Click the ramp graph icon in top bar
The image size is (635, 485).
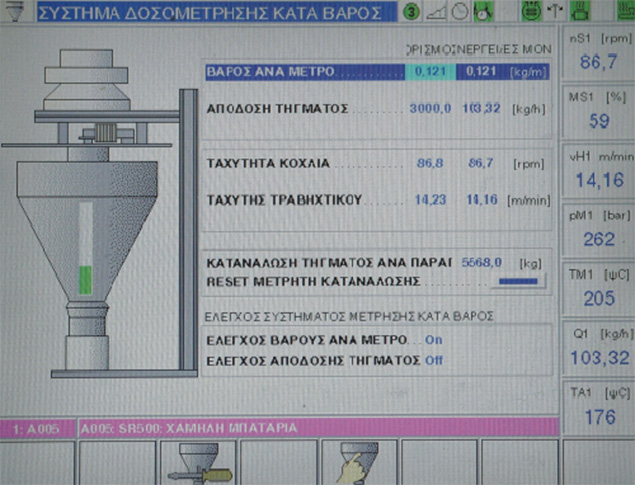pos(436,12)
